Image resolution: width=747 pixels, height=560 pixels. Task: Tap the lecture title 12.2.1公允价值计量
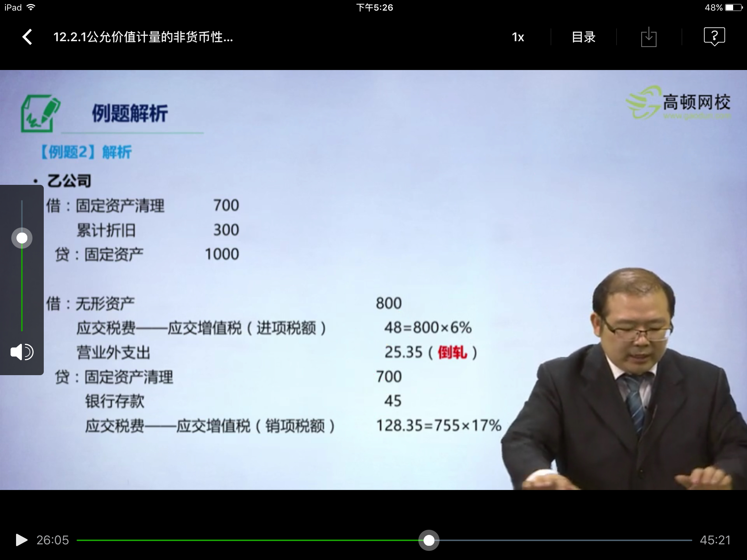click(143, 37)
